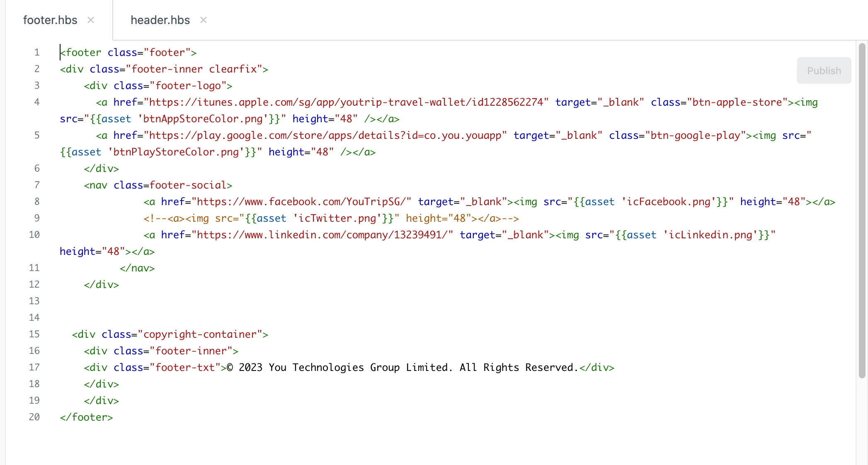This screenshot has height=465, width=868.
Task: Click line number 7 in gutter
Action: tap(37, 185)
